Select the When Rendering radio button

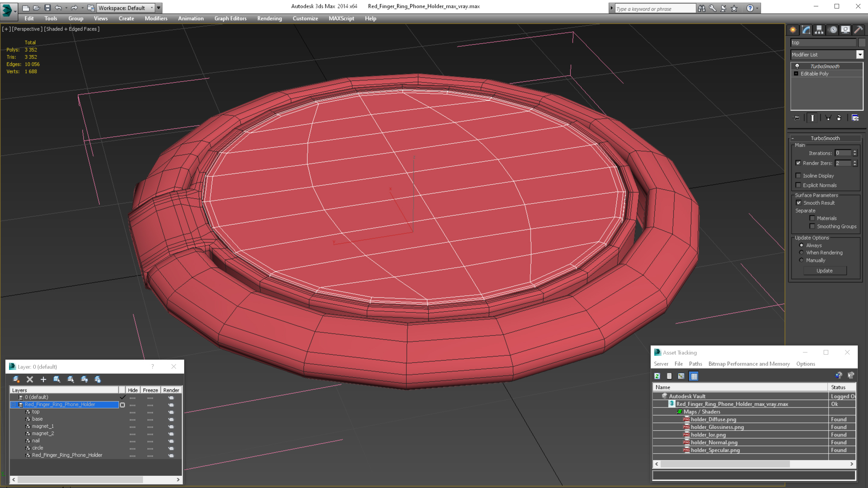[801, 253]
